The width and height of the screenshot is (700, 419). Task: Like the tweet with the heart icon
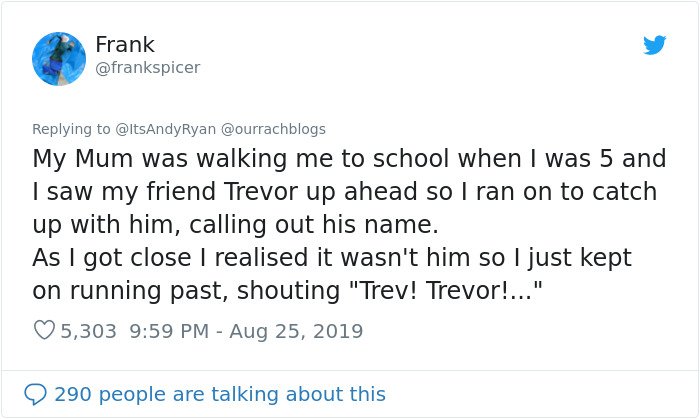(44, 330)
